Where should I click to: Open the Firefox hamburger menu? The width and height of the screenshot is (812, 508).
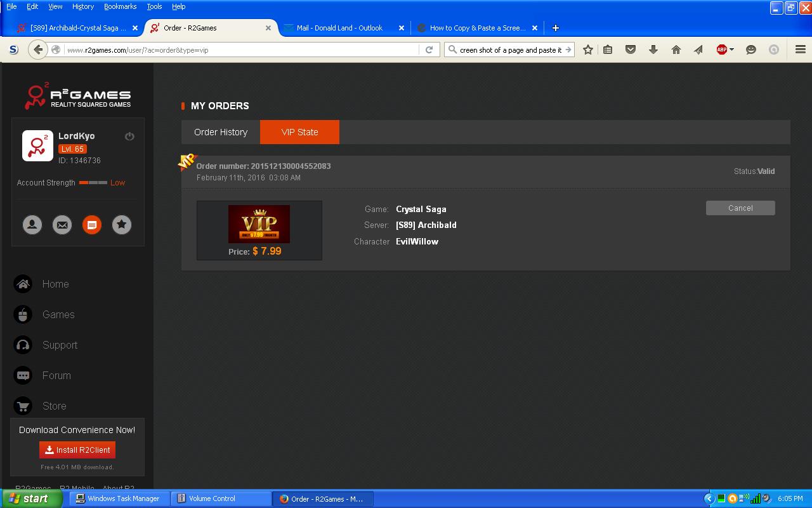800,50
